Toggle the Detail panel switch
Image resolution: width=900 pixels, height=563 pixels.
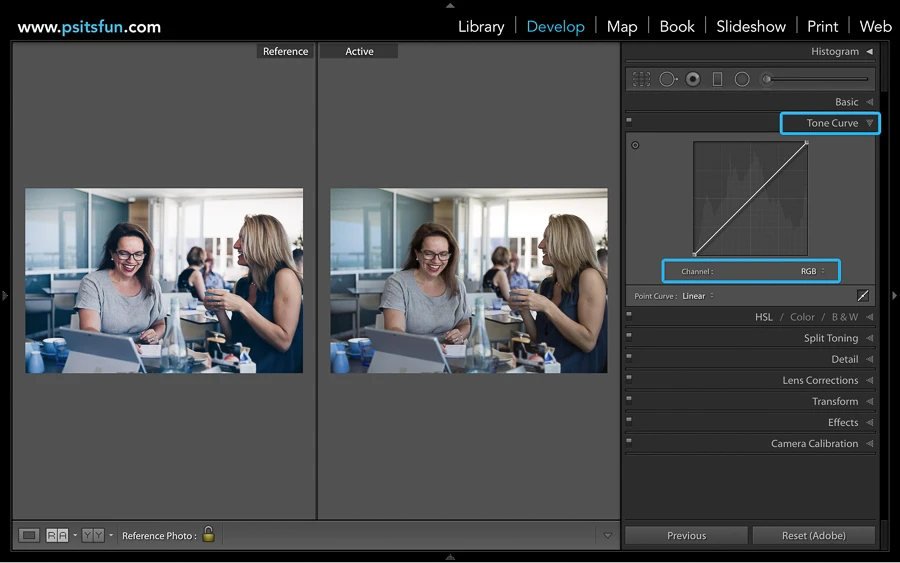coord(629,357)
